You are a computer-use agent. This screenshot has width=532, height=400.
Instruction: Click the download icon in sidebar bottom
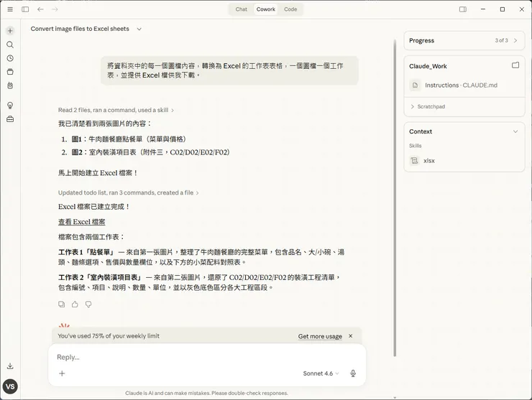pos(10,366)
